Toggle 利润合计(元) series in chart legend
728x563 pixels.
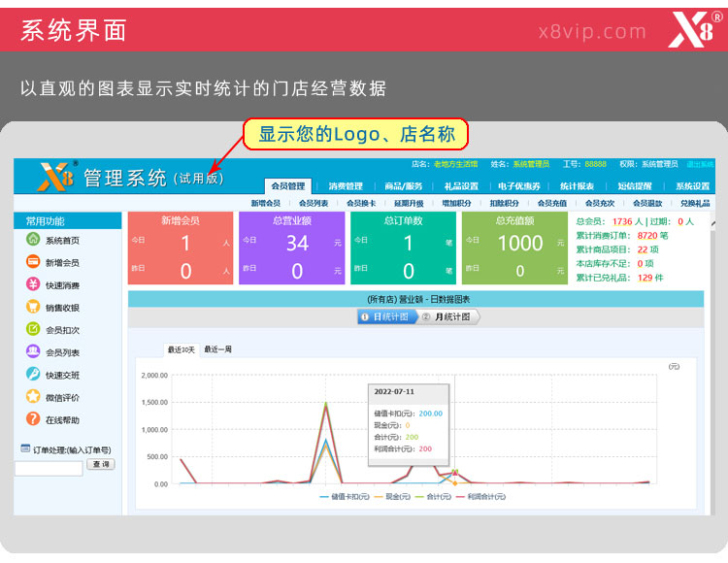click(481, 497)
